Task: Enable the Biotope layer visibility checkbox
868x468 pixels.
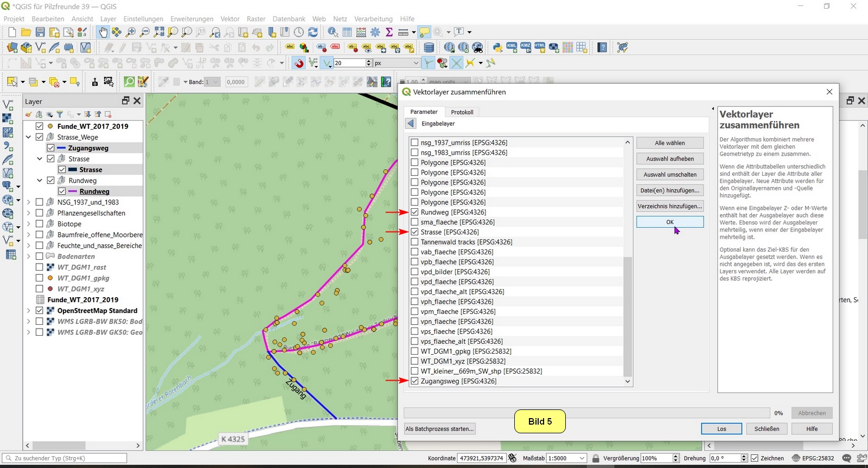Action: [x=40, y=224]
